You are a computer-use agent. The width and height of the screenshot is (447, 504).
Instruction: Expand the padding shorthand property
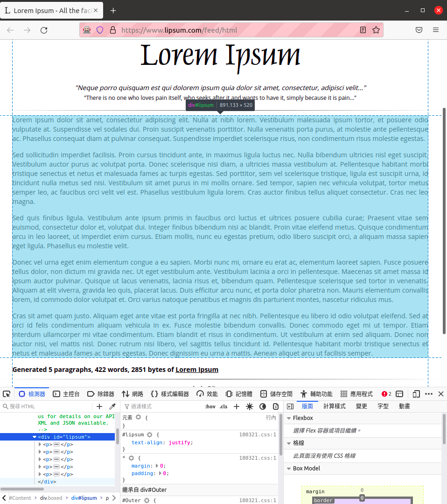161,473
